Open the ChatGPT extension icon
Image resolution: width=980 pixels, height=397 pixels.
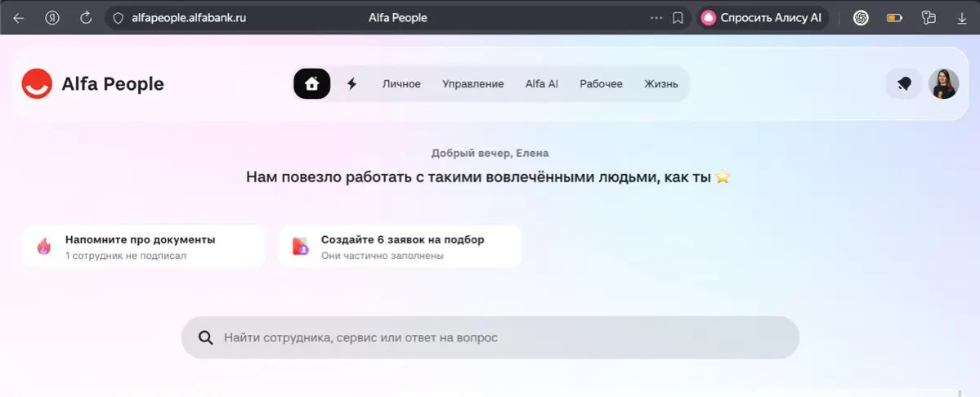[861, 18]
